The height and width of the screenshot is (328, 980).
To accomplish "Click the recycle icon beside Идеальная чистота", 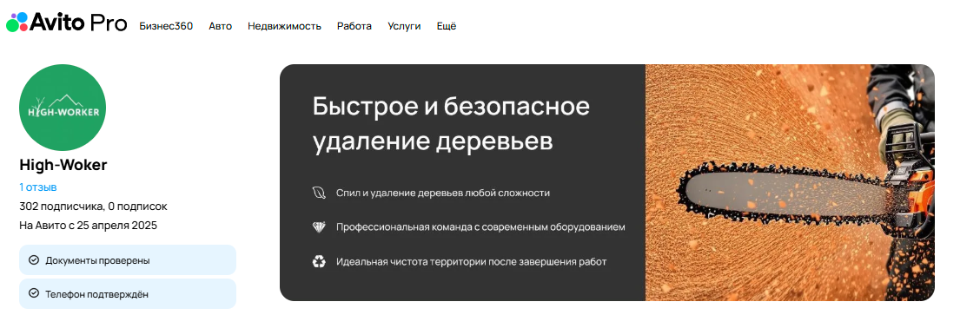I will point(319,261).
